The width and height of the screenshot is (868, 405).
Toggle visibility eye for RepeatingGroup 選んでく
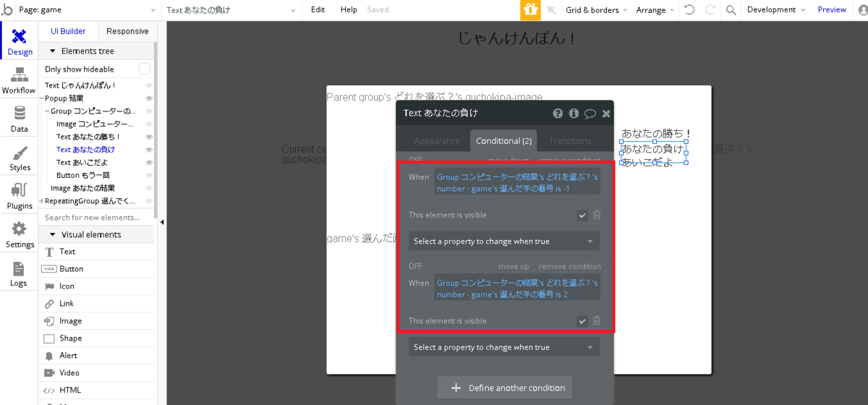149,201
